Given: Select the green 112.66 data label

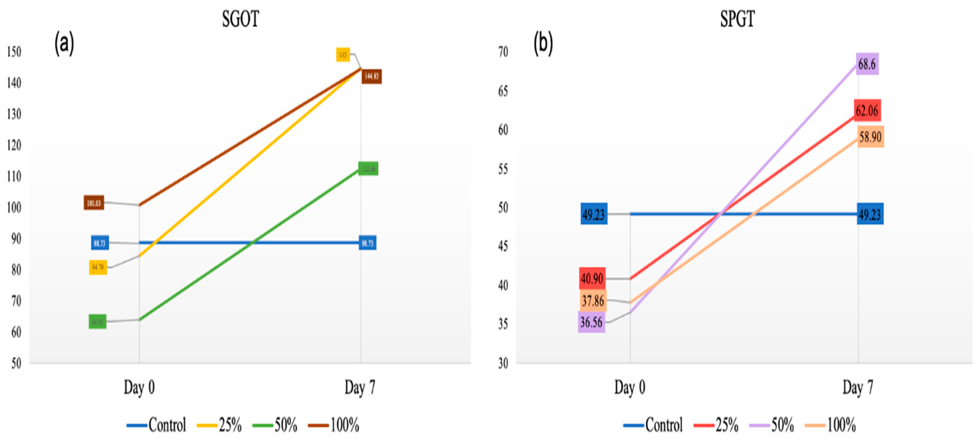Looking at the screenshot, I should click(x=368, y=168).
